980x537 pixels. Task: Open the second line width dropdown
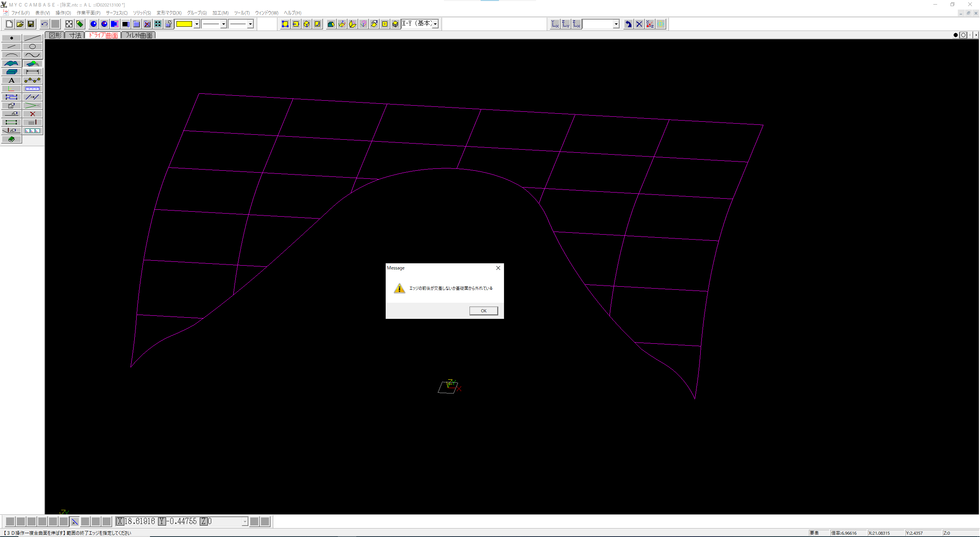pos(250,24)
